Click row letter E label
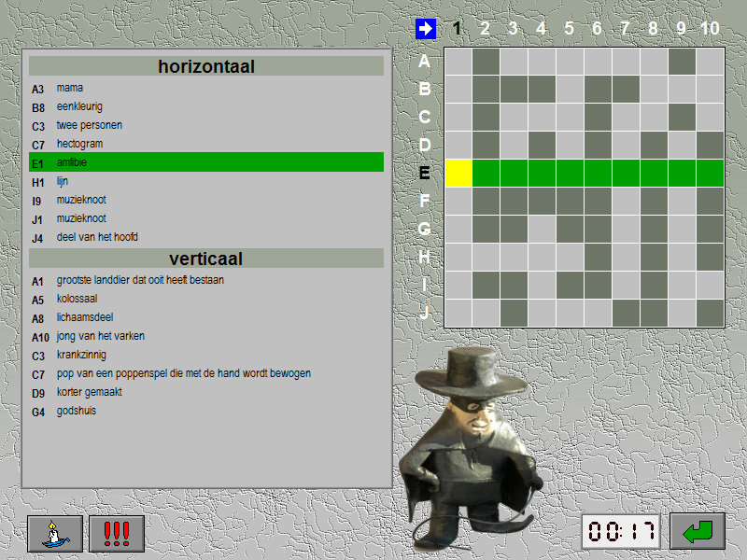 [425, 173]
